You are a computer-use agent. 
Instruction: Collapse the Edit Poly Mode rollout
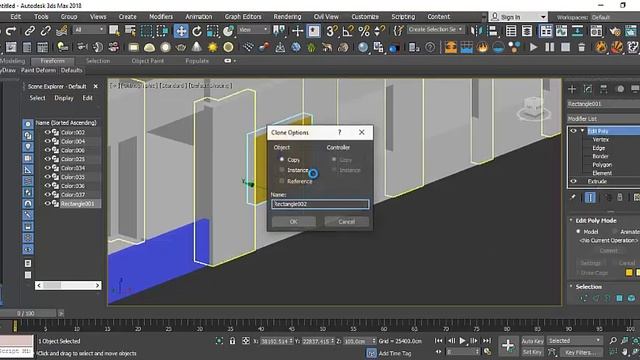[x=571, y=220]
